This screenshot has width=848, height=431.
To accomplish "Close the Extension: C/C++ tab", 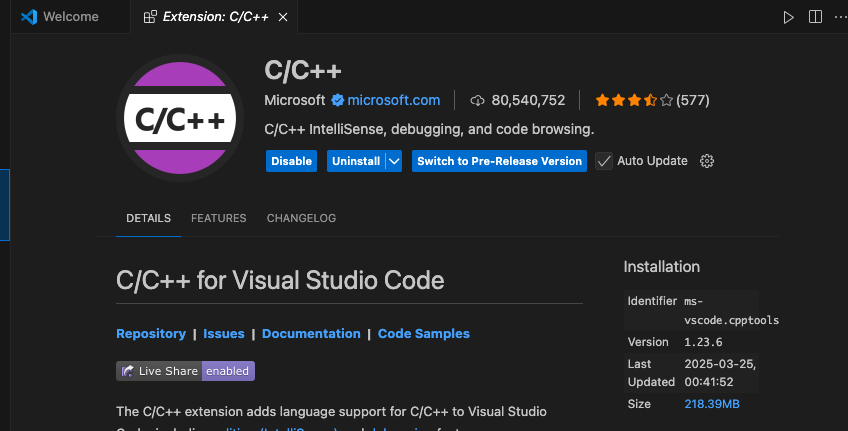I will [283, 17].
